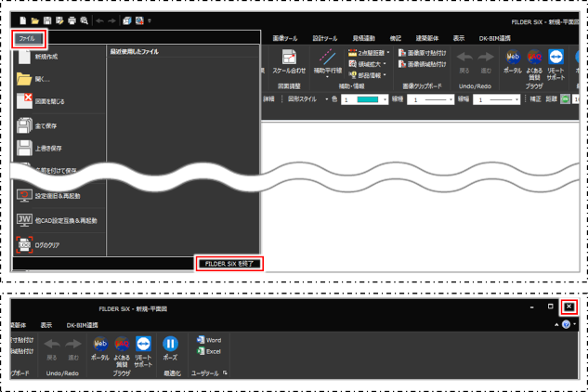This screenshot has width=588, height=392.
Task: Expand the 補助平行線 dropdown arrow
Action: pyautogui.click(x=327, y=77)
